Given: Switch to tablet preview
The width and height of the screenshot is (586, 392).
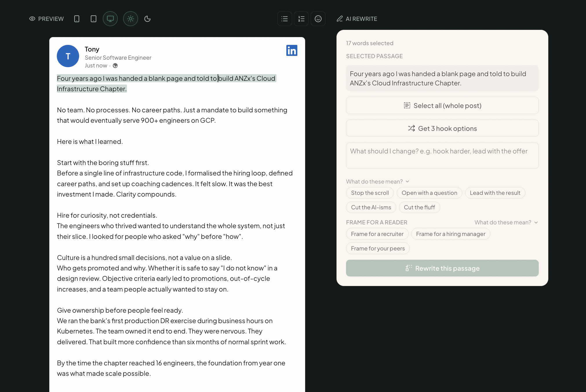Looking at the screenshot, I should [93, 19].
